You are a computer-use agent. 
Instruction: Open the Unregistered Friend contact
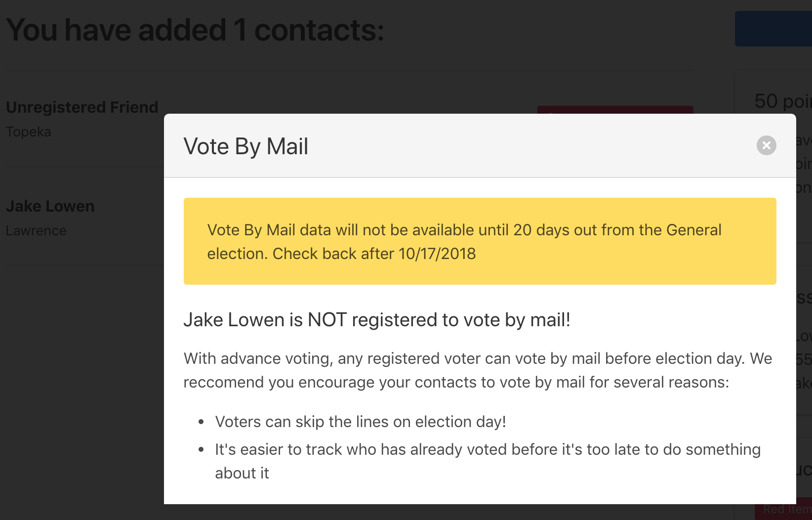[x=82, y=107]
